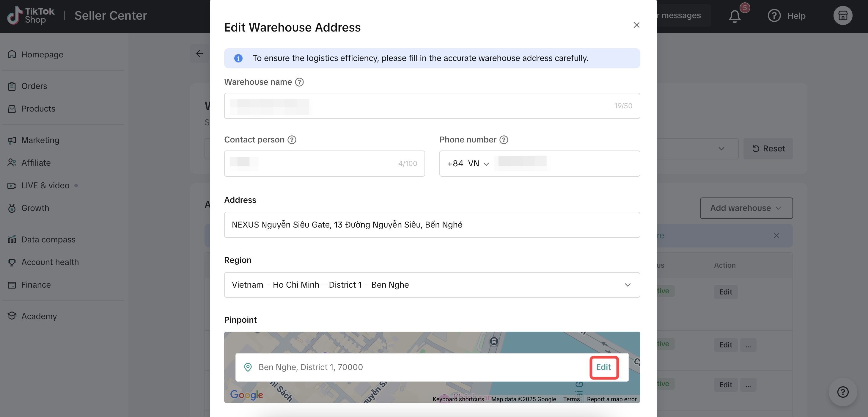Click the shop profile avatar icon
The image size is (868, 417).
click(x=842, y=16)
